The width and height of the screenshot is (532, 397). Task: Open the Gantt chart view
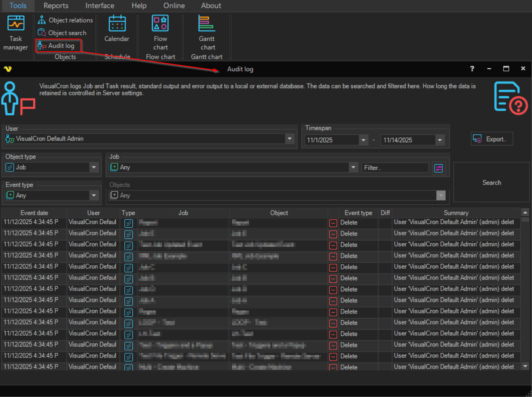point(207,33)
